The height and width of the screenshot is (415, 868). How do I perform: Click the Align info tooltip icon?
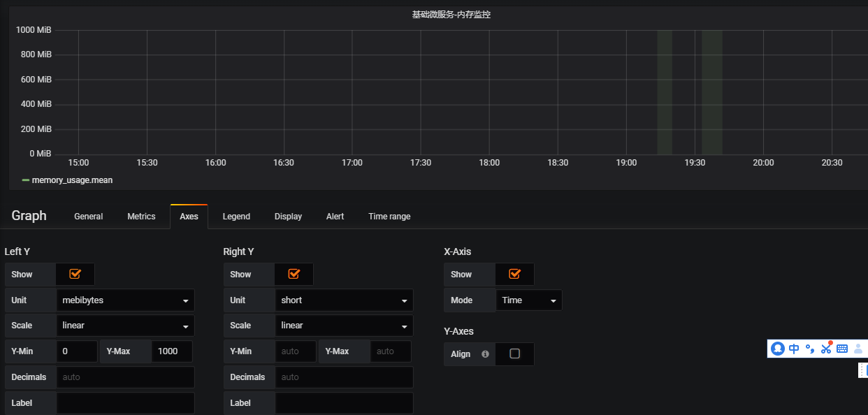click(485, 354)
